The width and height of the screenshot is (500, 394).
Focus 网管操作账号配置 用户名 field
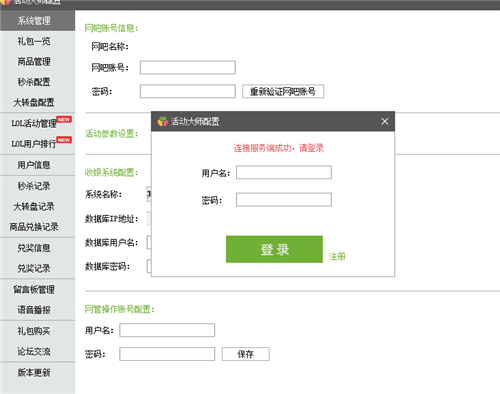pos(167,330)
